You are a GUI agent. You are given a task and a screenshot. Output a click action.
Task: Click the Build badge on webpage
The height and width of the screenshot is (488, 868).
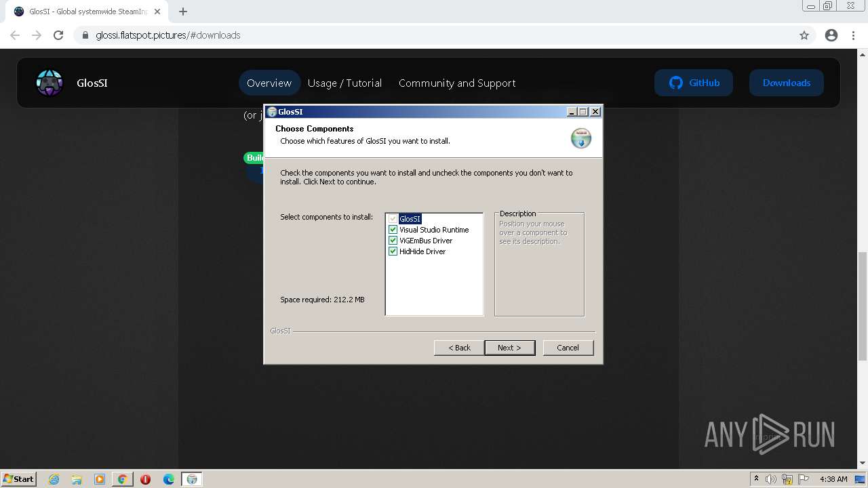click(254, 158)
